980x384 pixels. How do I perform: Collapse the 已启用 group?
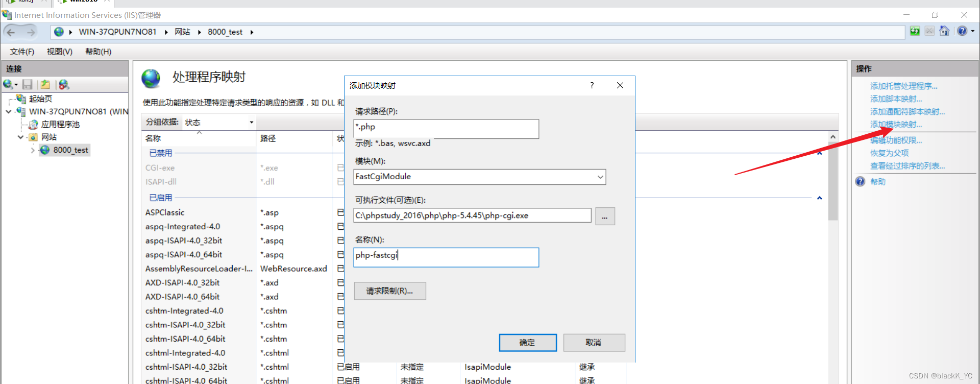(819, 198)
